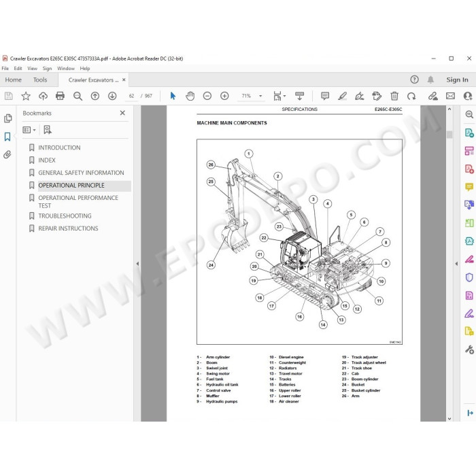Close the Crawler Excavators document tab
This screenshot has height=476, width=476.
(124, 80)
